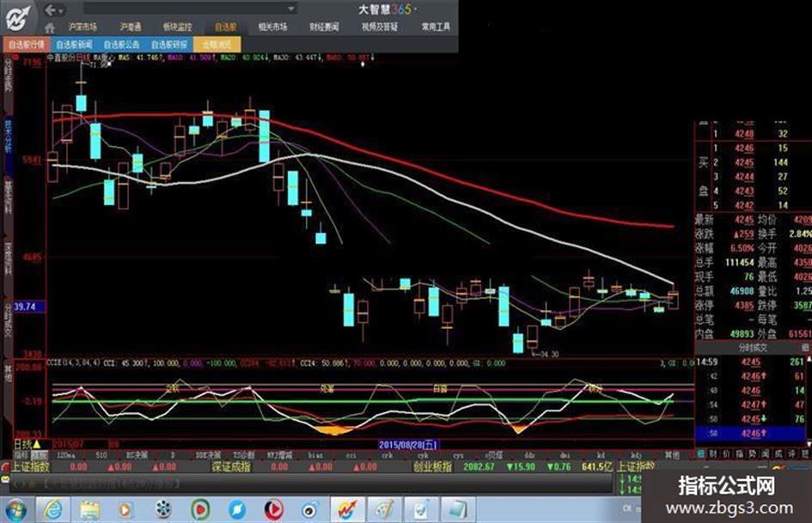
Task: Select 分时走势 in the left sidebar
Action: click(8, 76)
